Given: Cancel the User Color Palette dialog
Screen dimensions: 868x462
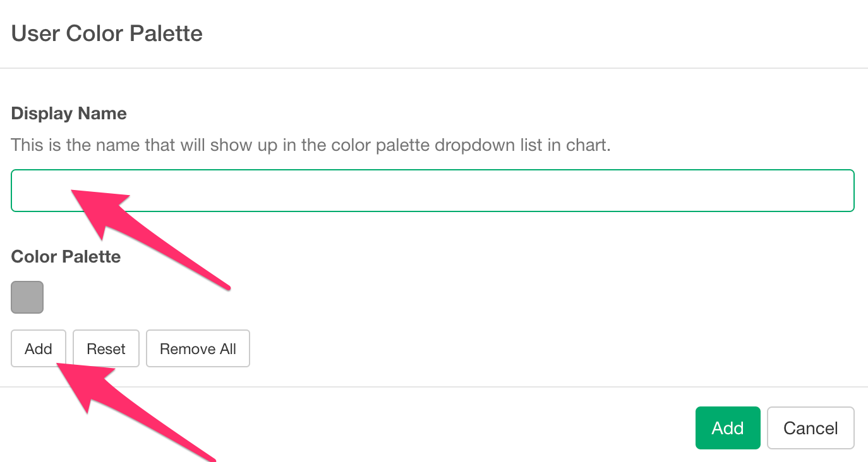Looking at the screenshot, I should point(811,428).
